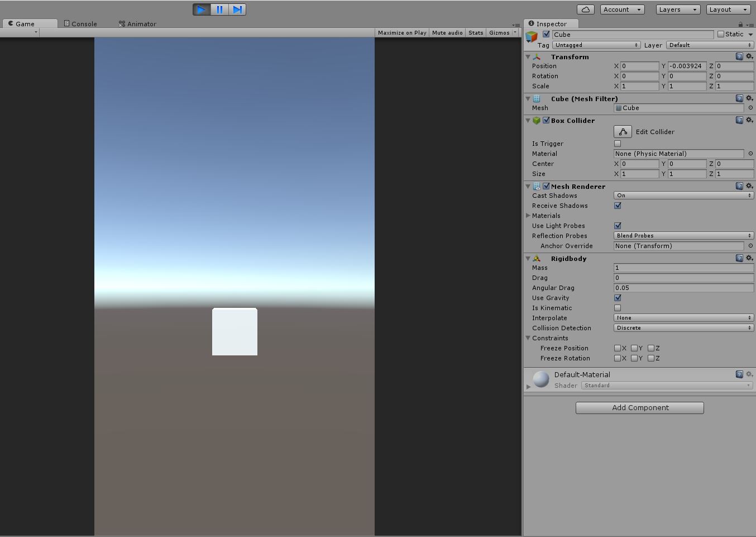
Task: Open the Layout dropdown
Action: 728,9
